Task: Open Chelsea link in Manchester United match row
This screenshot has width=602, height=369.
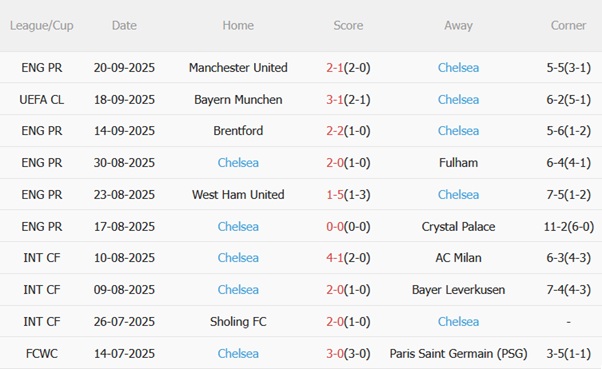Action: (458, 68)
